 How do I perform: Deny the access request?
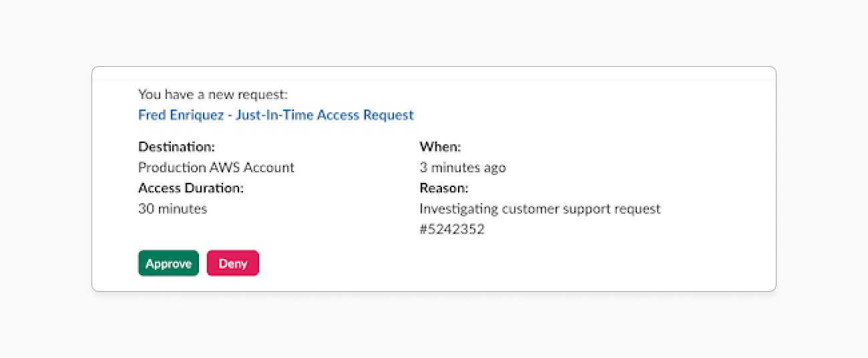[232, 263]
